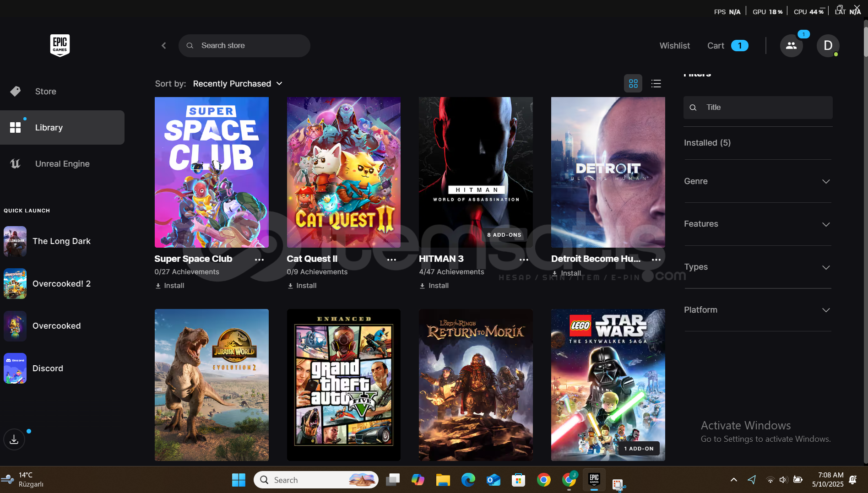Viewport: 868px width, 493px height.
Task: Select the Installed (5) filter
Action: [707, 143]
